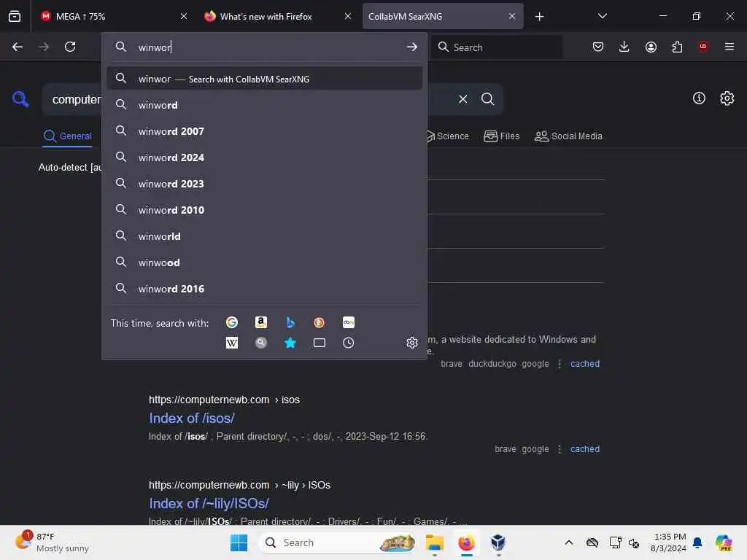Open the Files search category
This screenshot has height=560, width=747.
point(501,136)
